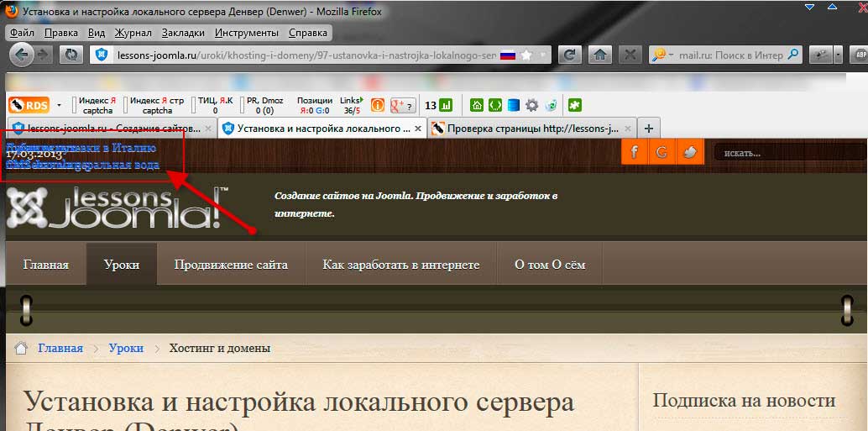Close the Проверка страницы tab
868x431 pixels.
(x=628, y=129)
